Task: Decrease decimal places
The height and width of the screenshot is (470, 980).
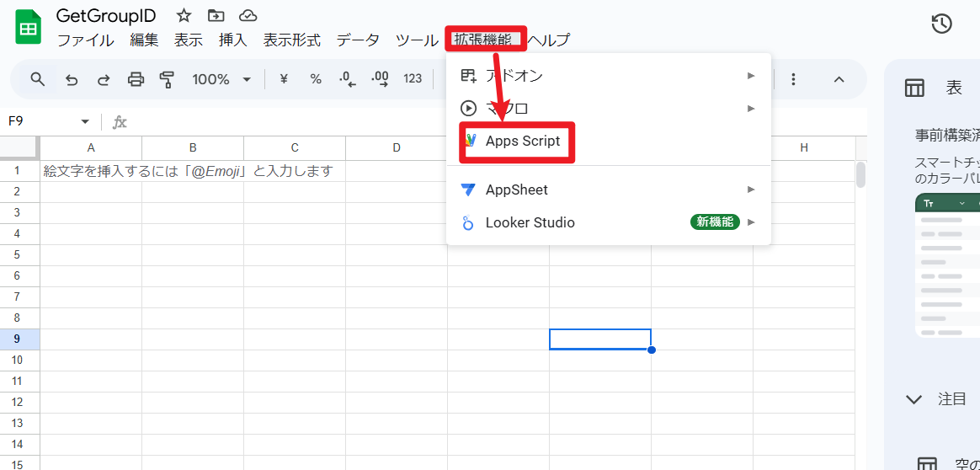Action: 347,78
